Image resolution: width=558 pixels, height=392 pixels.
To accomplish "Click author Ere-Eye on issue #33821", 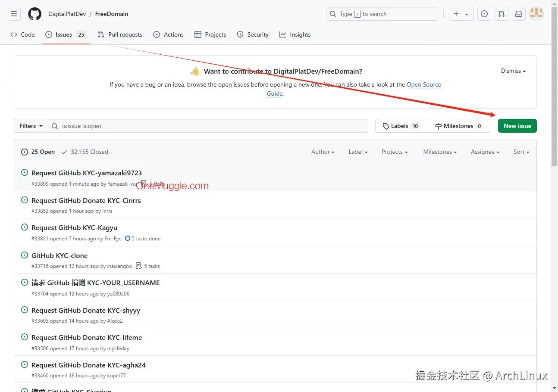I will tap(113, 239).
